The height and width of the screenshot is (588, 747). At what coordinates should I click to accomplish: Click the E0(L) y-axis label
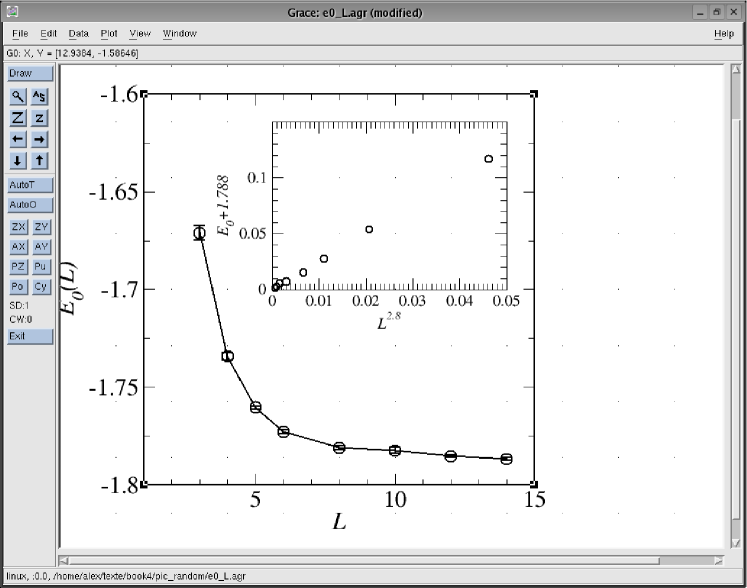(70, 288)
